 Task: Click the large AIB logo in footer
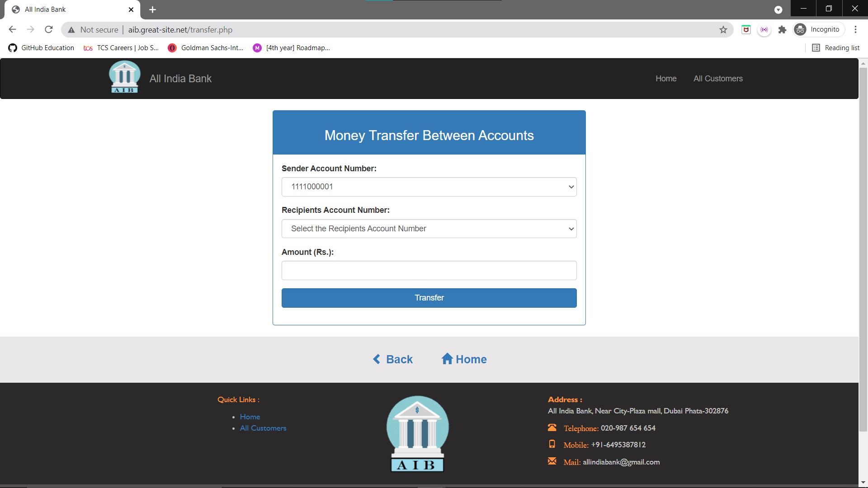pos(417,434)
